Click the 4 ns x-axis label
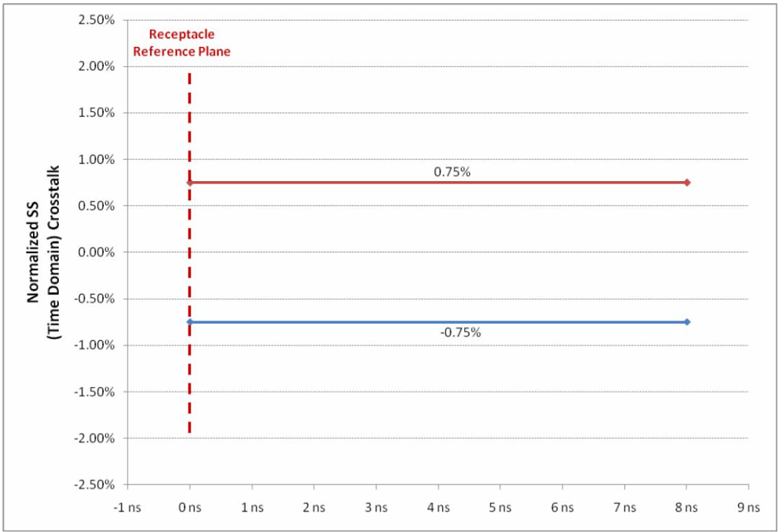779x532 pixels. click(x=438, y=507)
